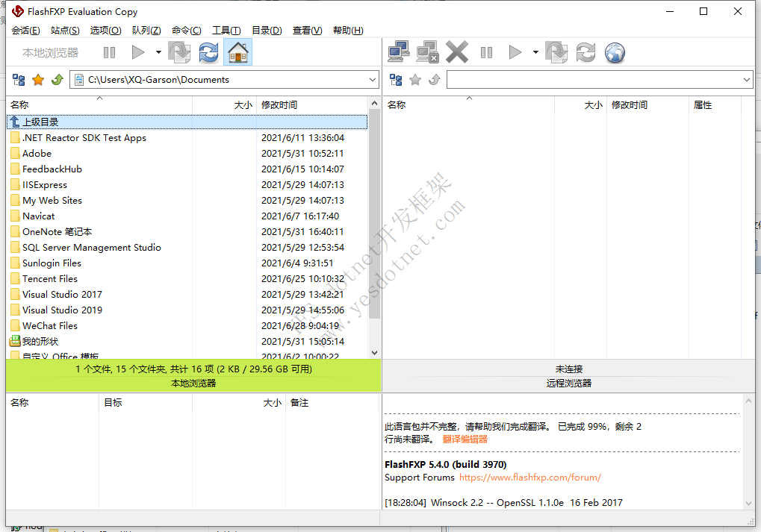Open the flashfxp.com forum link
The width and height of the screenshot is (761, 532).
[x=530, y=478]
